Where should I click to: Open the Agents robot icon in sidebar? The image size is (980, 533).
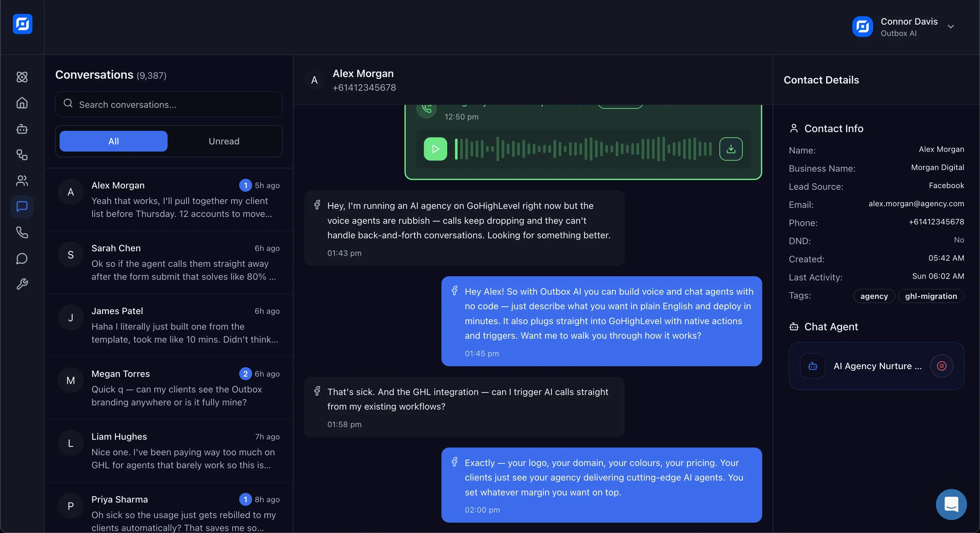[22, 129]
